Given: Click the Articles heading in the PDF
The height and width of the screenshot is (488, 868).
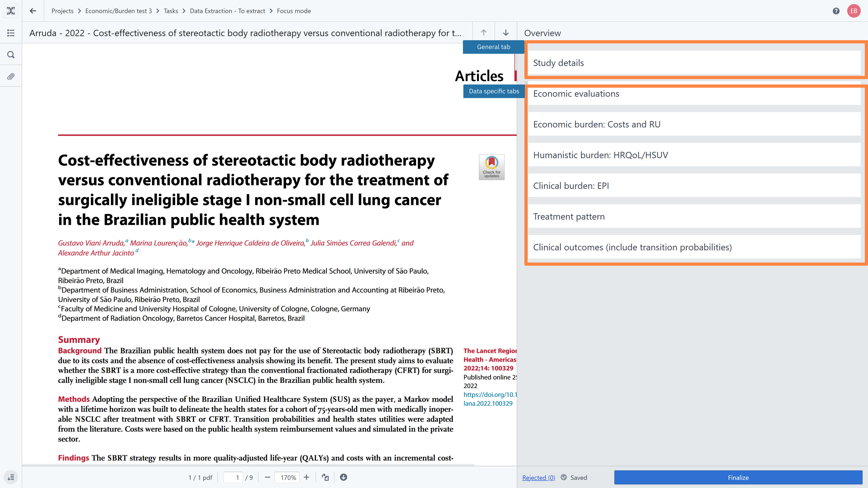Looking at the screenshot, I should (x=479, y=76).
